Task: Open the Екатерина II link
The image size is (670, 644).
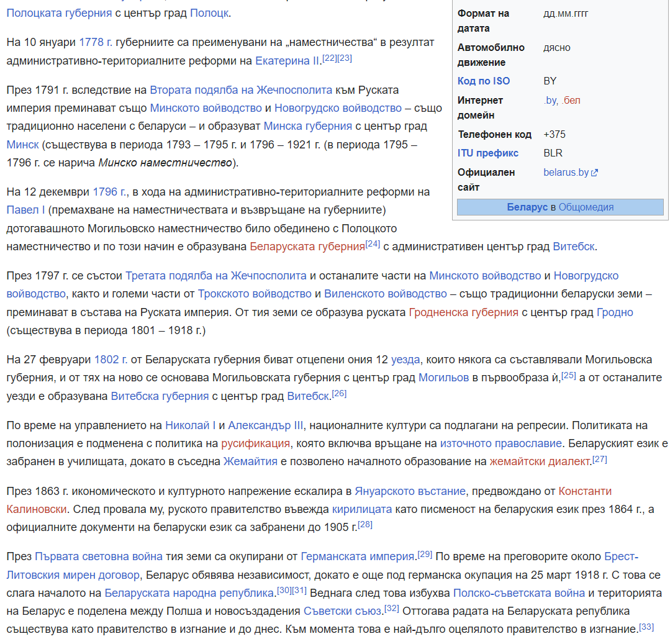Action: (x=287, y=61)
